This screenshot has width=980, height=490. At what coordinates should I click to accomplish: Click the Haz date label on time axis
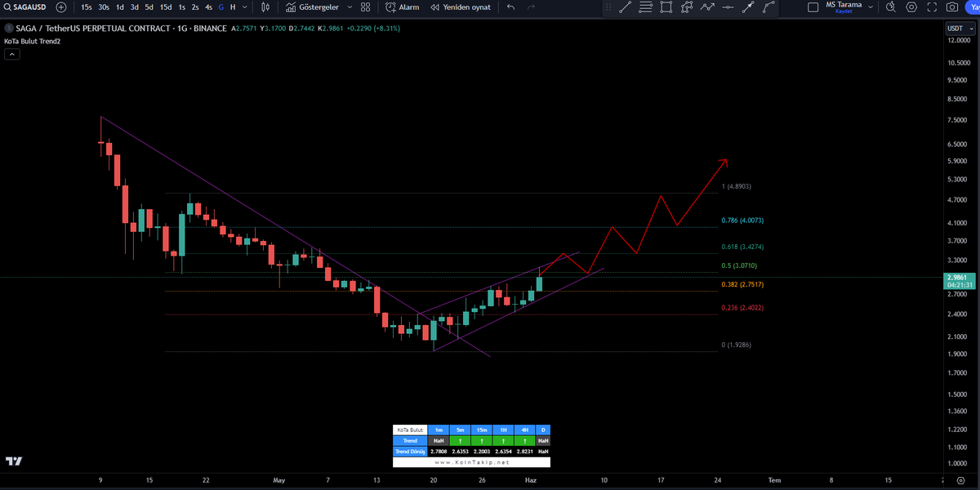531,481
